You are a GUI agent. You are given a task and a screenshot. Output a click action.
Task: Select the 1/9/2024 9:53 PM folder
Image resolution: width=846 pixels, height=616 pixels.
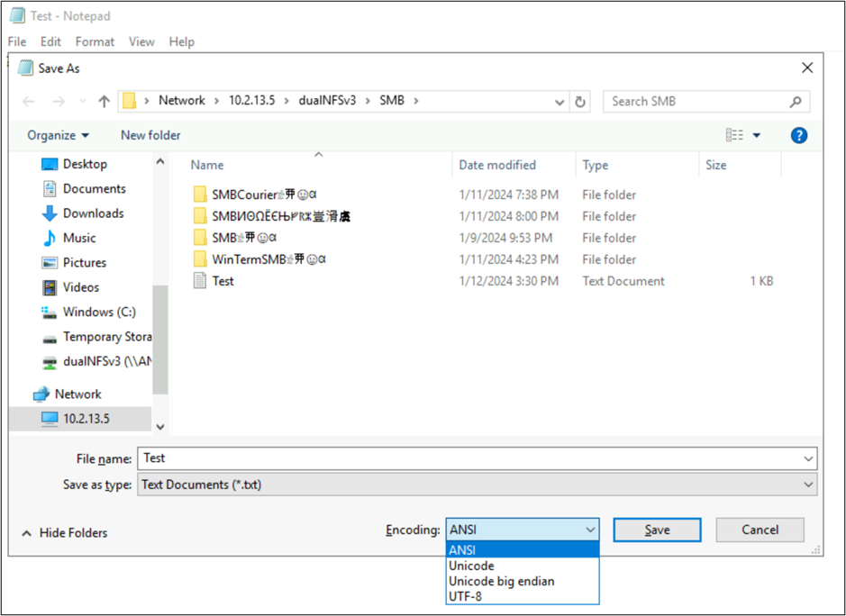coord(483,238)
